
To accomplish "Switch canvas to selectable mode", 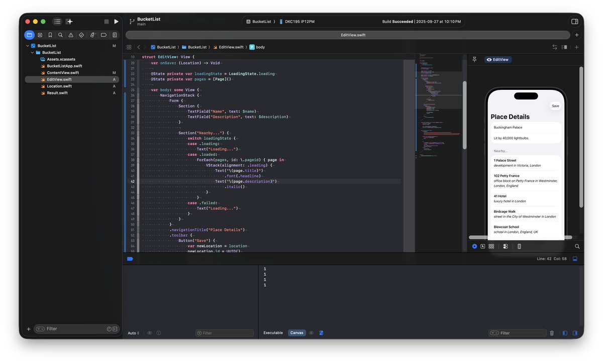I will pos(482,246).
